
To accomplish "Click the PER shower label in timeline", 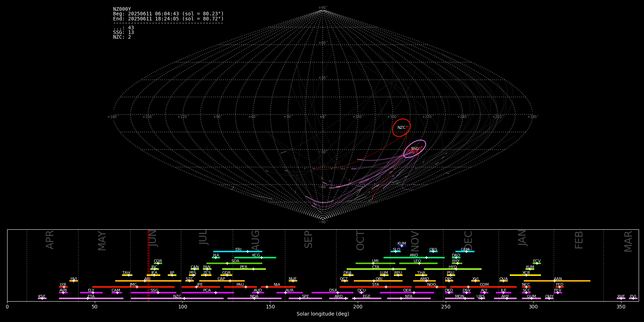I will 244,267.
